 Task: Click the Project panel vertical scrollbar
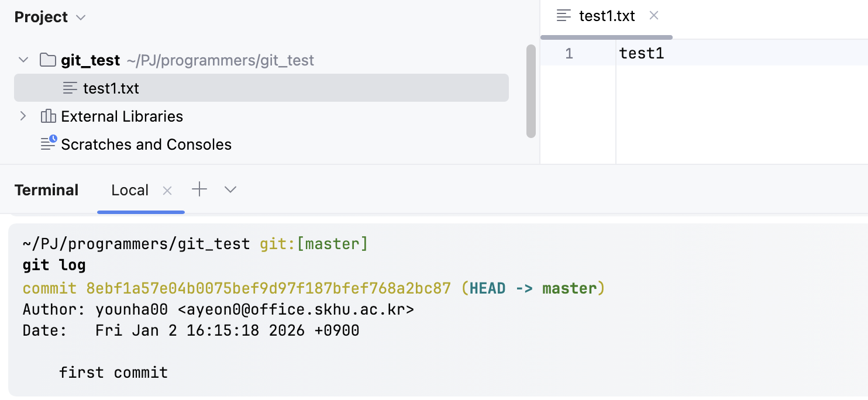531,91
